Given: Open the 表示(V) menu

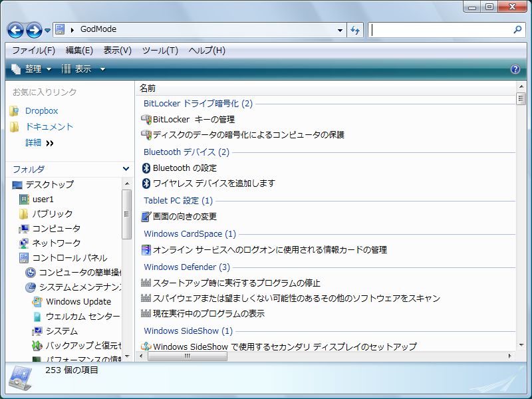Looking at the screenshot, I should [x=118, y=51].
